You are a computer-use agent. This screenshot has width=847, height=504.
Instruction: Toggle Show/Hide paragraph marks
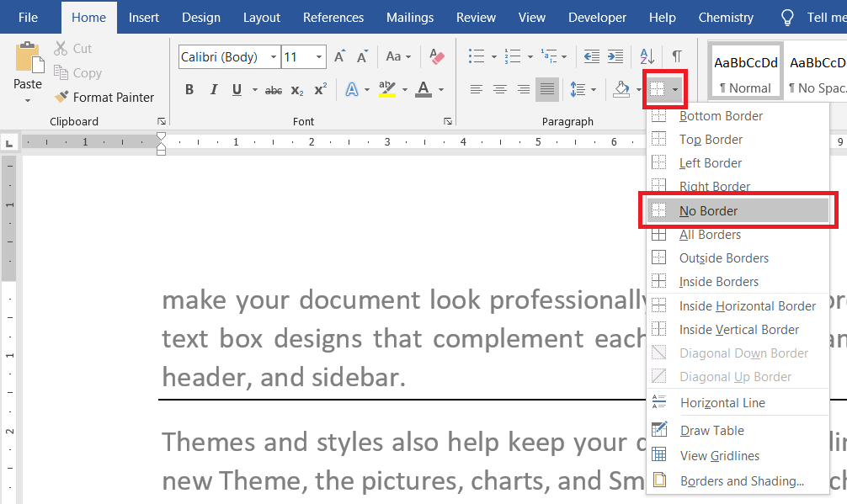point(676,57)
